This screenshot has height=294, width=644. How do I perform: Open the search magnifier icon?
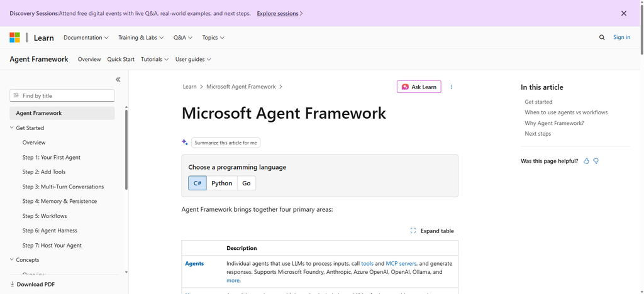602,37
